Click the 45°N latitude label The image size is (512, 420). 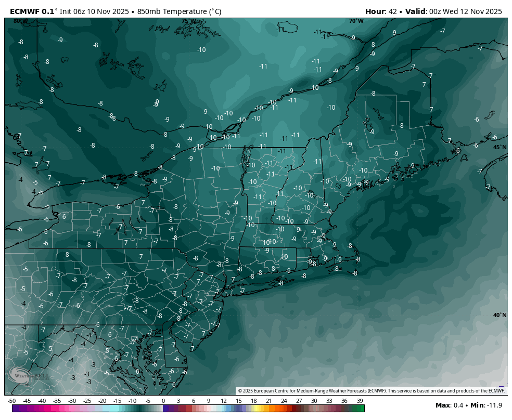pyautogui.click(x=500, y=147)
